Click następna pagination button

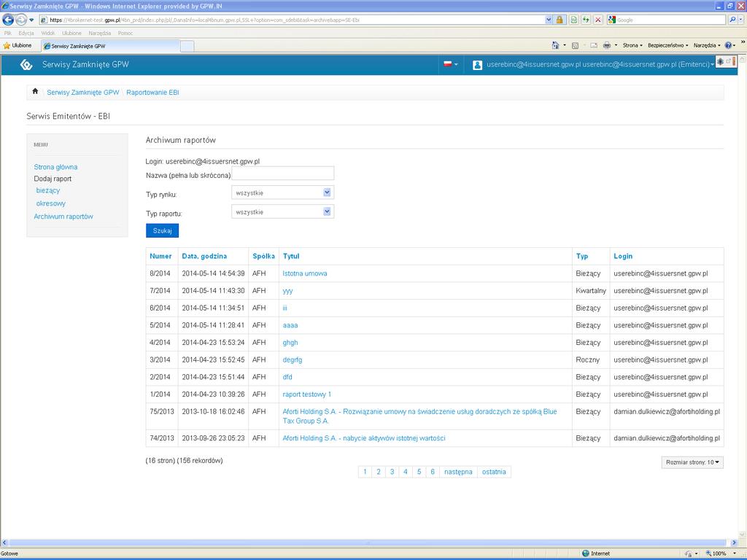pyautogui.click(x=458, y=472)
